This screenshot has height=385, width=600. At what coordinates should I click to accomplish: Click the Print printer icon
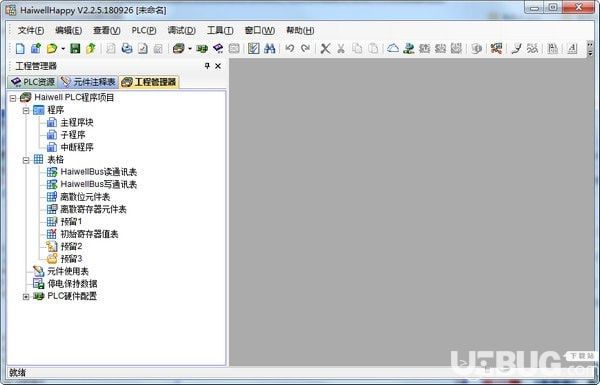pos(127,49)
